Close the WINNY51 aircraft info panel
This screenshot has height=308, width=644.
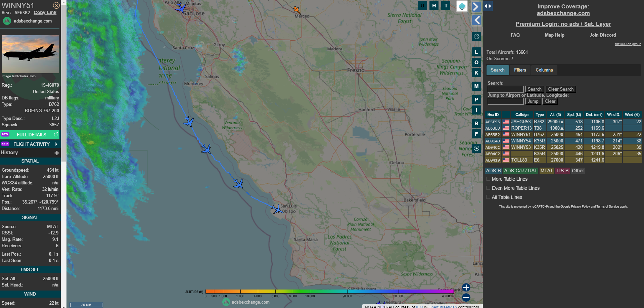(x=56, y=5)
